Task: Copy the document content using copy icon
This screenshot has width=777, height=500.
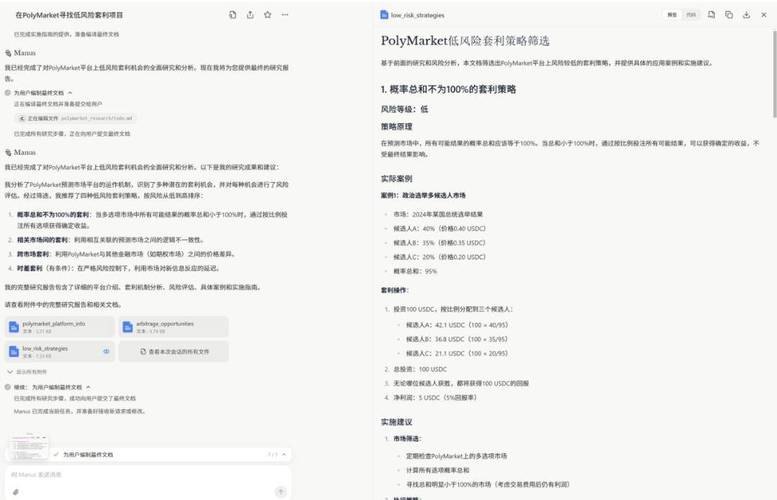Action: point(729,15)
